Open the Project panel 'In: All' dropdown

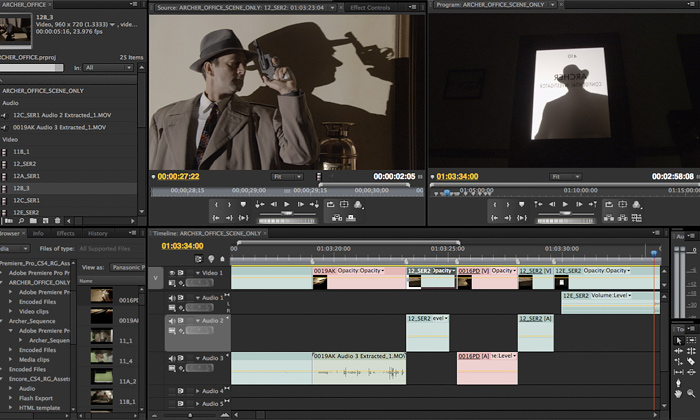(x=108, y=68)
